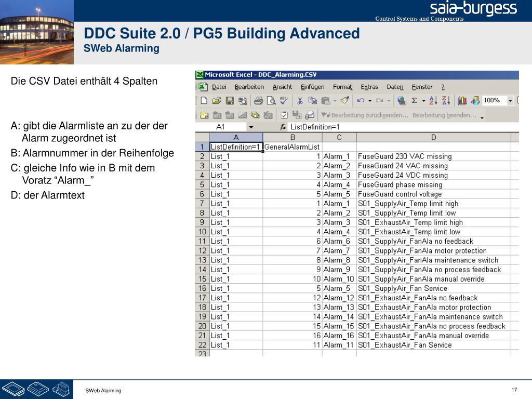Open the 100% zoom dropdown
The height and width of the screenshot is (399, 532).
[x=510, y=100]
